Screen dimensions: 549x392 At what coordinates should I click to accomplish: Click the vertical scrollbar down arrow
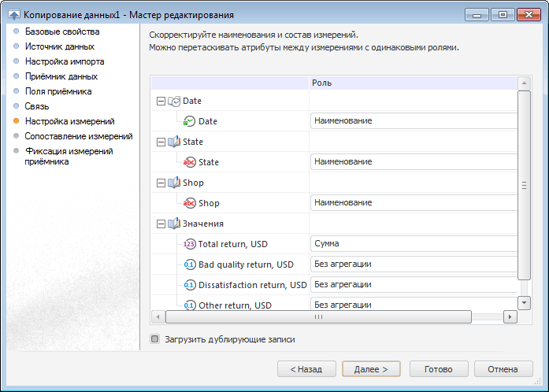coord(524,303)
